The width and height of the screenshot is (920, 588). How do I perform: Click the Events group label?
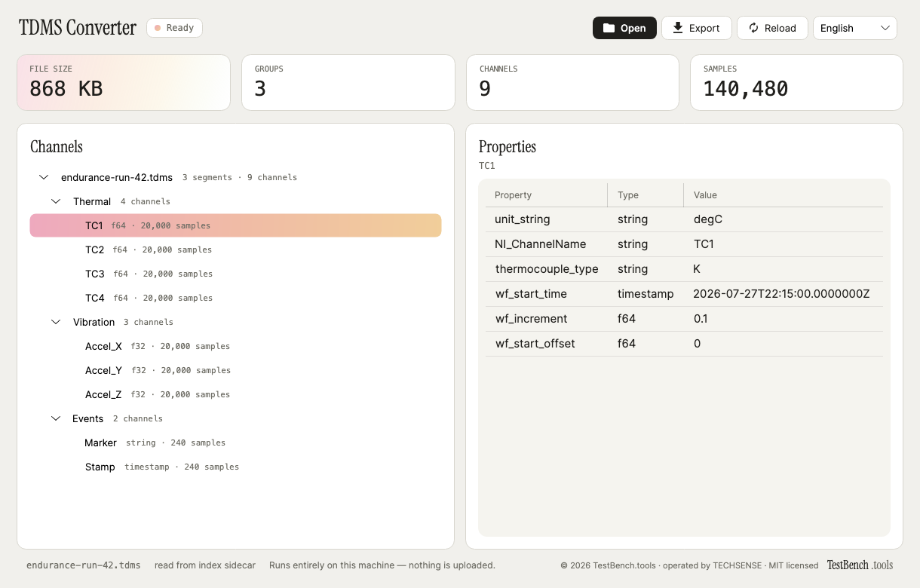[x=88, y=418]
